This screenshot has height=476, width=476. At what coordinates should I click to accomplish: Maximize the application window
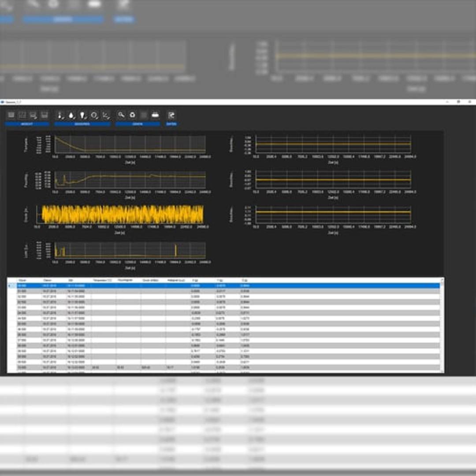click(458, 102)
